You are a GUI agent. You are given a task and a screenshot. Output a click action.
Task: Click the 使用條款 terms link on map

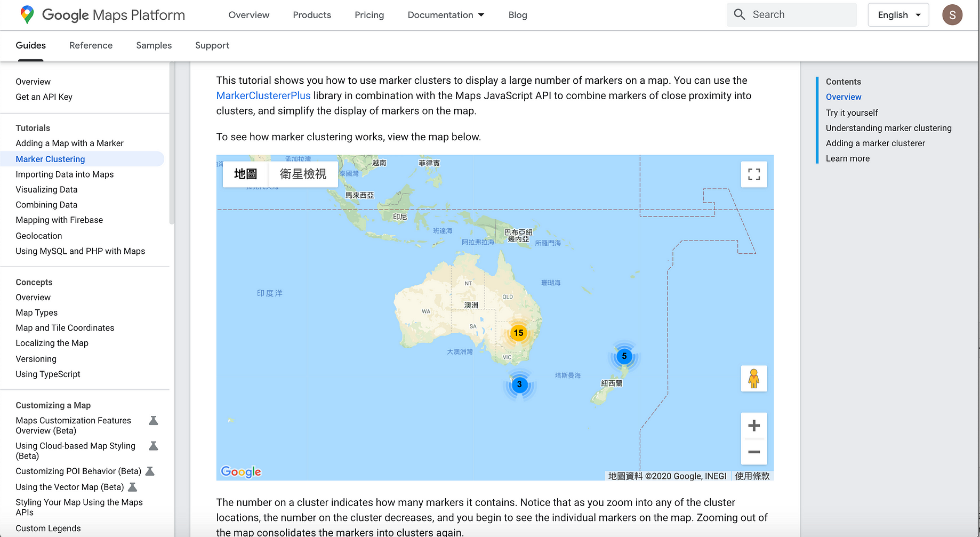pos(752,476)
